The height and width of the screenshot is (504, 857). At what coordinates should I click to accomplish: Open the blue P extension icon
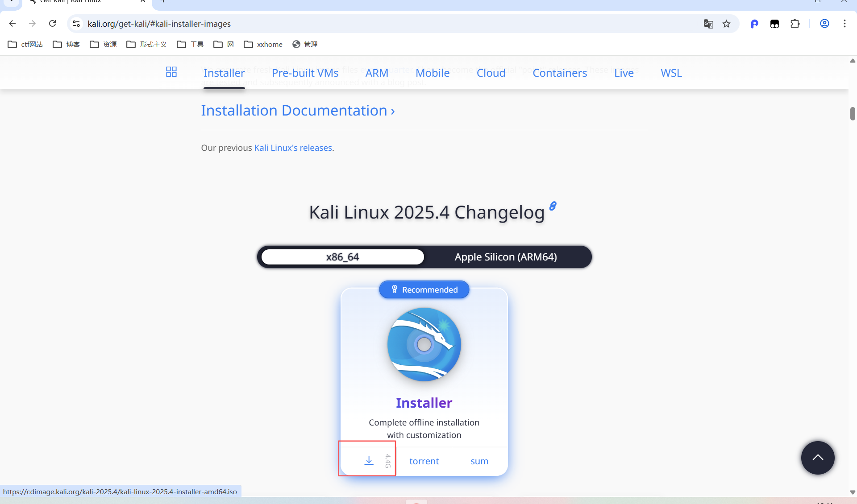click(754, 24)
